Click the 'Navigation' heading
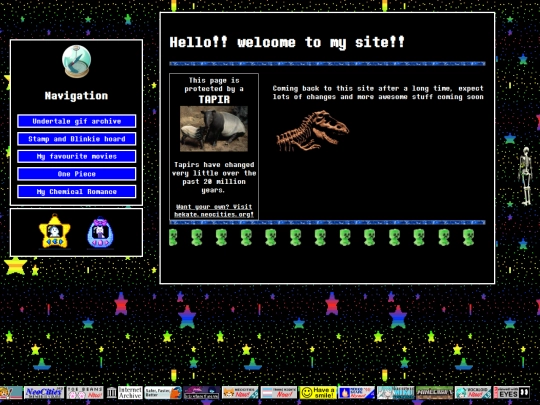 (76, 96)
